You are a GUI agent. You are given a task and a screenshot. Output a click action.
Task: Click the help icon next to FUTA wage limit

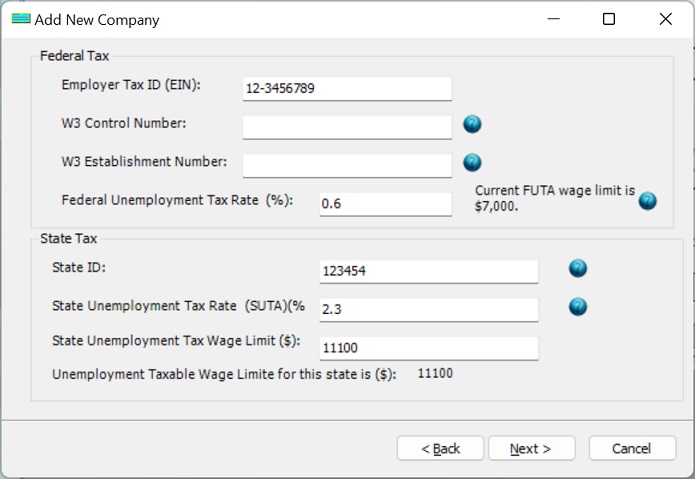point(648,200)
